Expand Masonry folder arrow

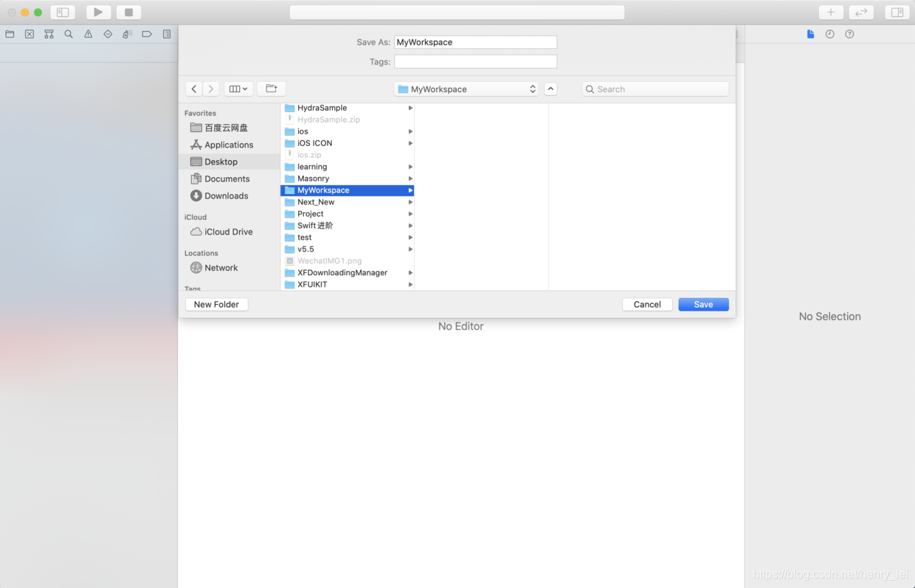click(410, 179)
